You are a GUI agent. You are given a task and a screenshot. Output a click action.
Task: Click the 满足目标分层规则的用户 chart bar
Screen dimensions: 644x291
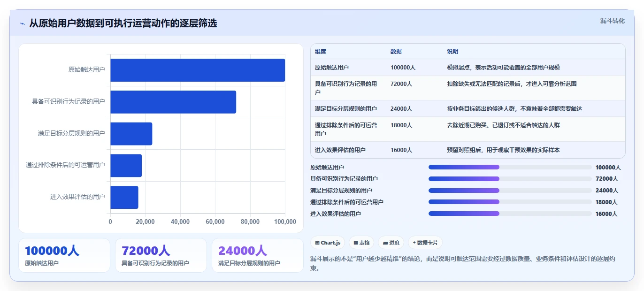[131, 134]
